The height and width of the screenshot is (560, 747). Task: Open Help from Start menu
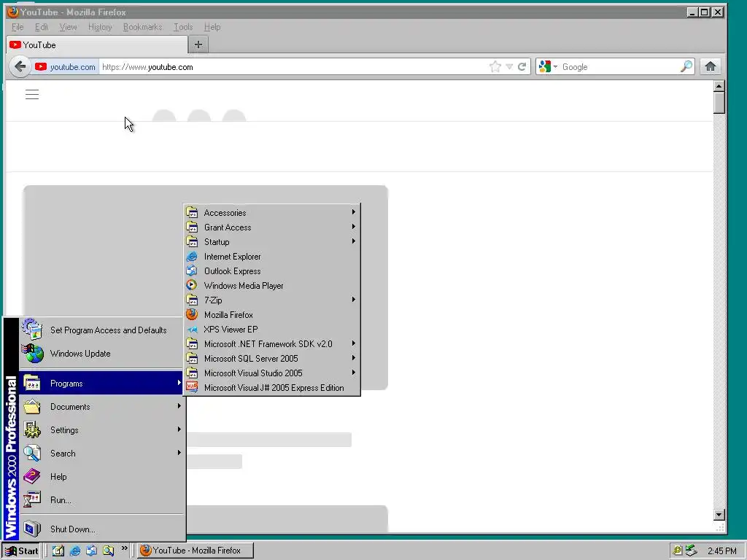[x=101, y=477]
